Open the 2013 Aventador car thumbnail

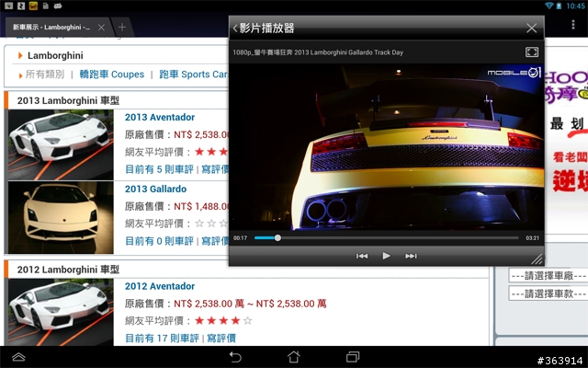tap(61, 145)
